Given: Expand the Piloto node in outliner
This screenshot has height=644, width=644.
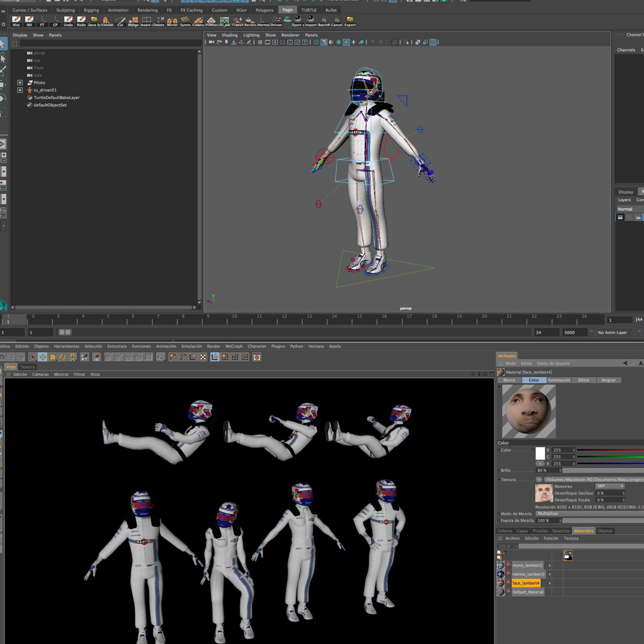Looking at the screenshot, I should click(20, 83).
